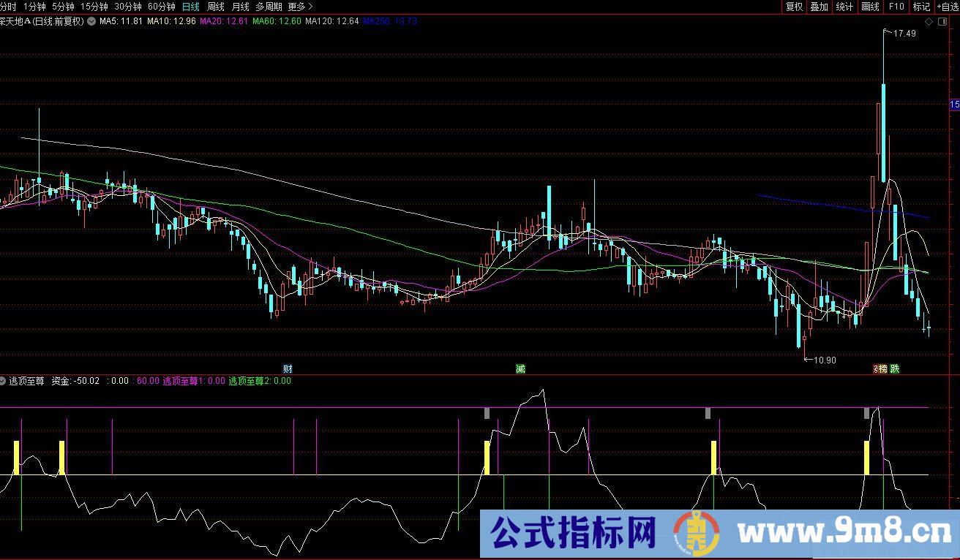
Task: Open the 多周期 multi-period view
Action: coord(269,7)
